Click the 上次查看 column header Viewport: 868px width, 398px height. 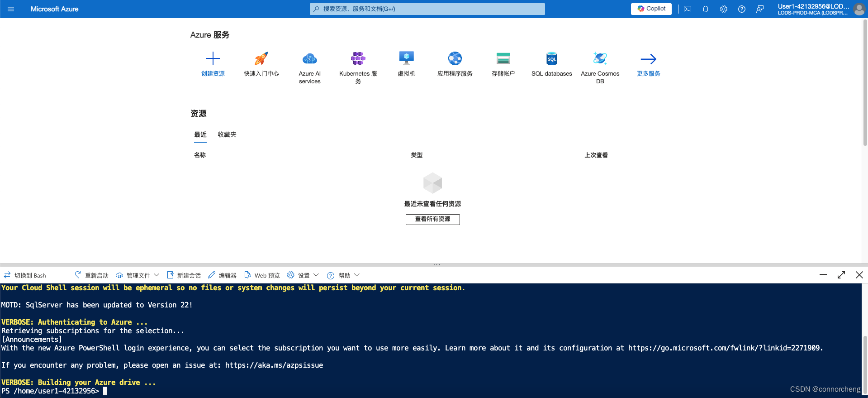[x=596, y=155]
